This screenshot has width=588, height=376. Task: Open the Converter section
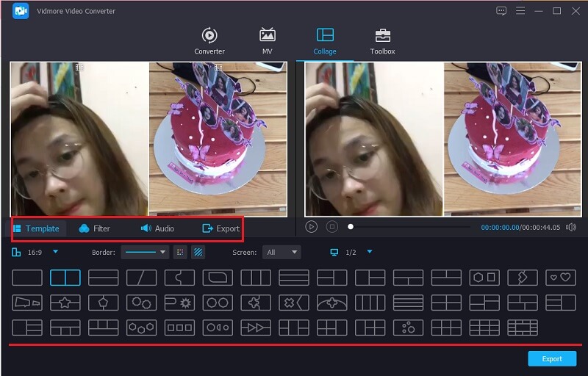(209, 41)
